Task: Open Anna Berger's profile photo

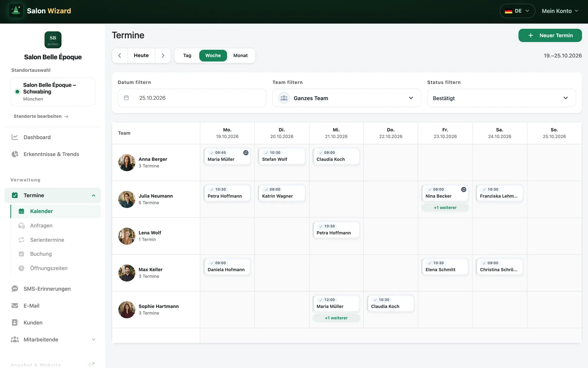Action: (x=127, y=163)
